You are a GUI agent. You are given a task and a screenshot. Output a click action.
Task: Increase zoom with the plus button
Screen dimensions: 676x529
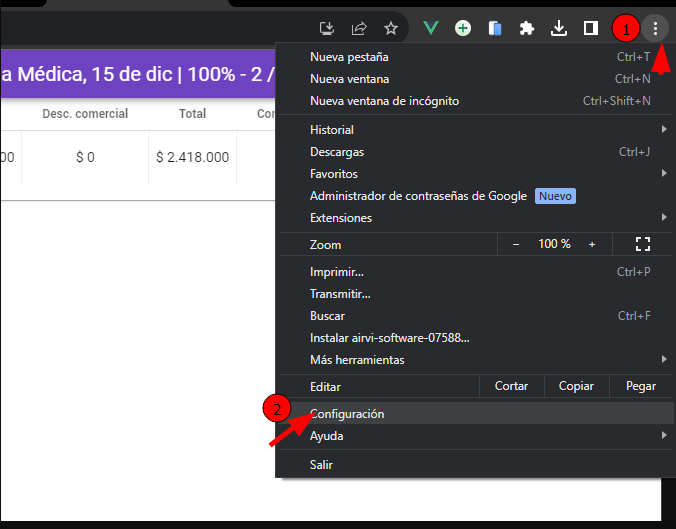[x=592, y=244]
